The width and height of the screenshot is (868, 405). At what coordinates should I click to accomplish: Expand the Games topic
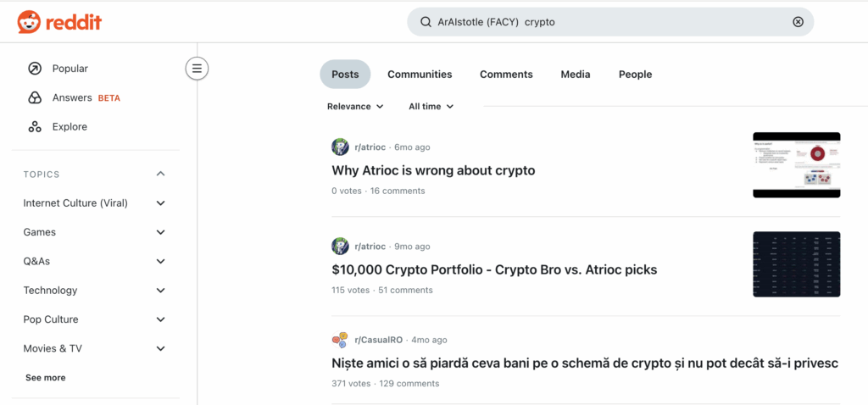point(161,232)
